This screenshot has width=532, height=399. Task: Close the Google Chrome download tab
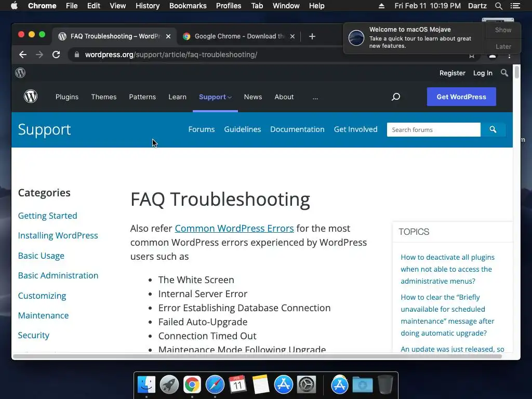coord(292,36)
